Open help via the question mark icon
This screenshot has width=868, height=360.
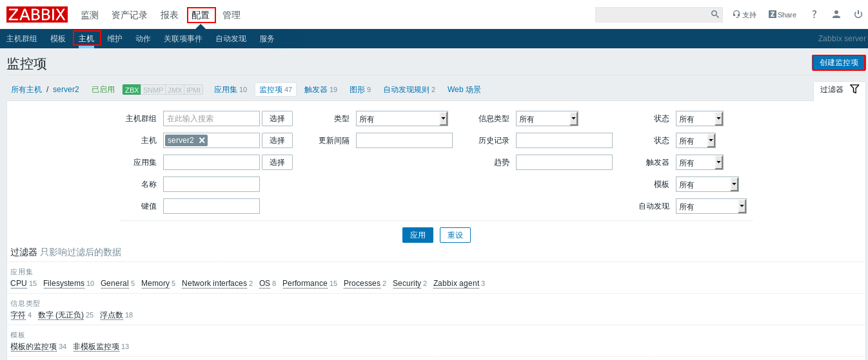[x=814, y=14]
